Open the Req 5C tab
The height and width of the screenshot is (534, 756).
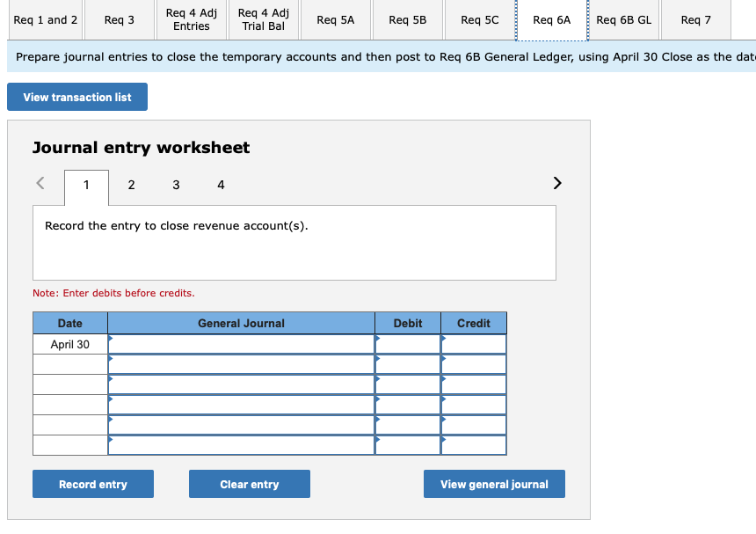click(480, 20)
